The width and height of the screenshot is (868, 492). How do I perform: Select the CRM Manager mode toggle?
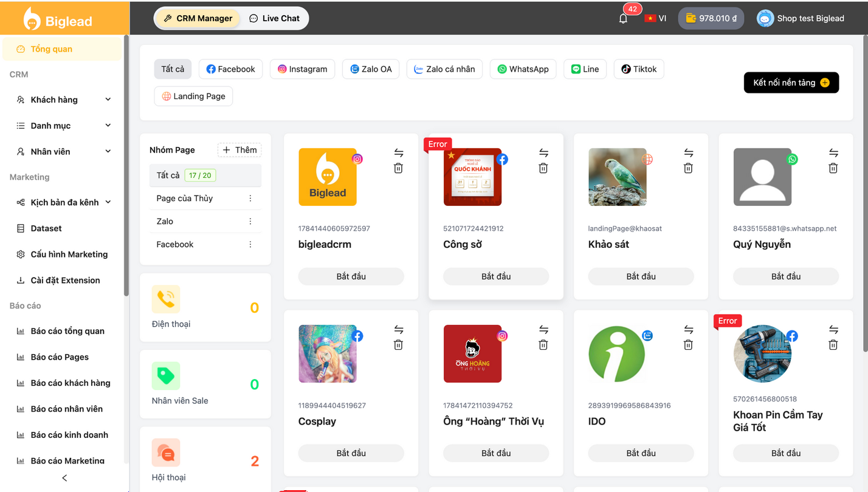[x=198, y=18]
